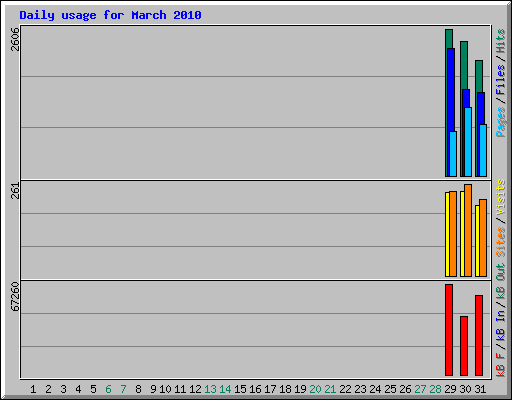Click the cyan Pages bar for day 30
This screenshot has width=512, height=400.
tap(468, 142)
